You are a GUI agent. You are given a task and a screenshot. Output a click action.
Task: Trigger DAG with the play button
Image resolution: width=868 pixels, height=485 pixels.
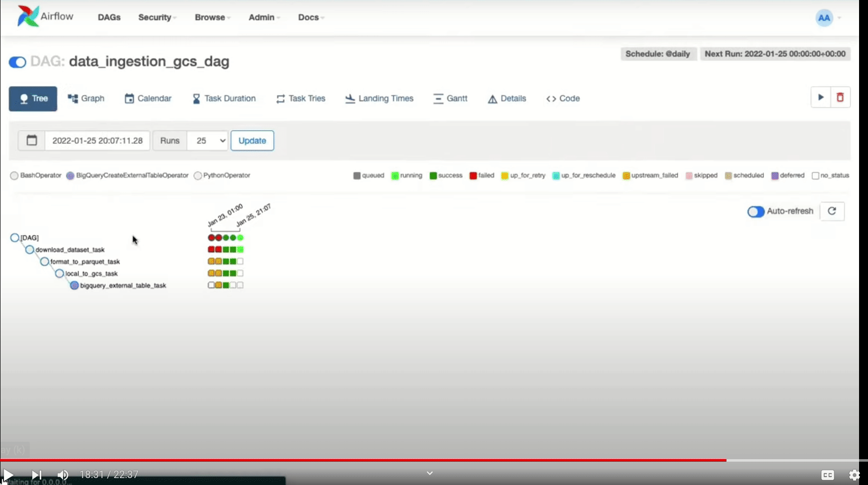(x=821, y=98)
